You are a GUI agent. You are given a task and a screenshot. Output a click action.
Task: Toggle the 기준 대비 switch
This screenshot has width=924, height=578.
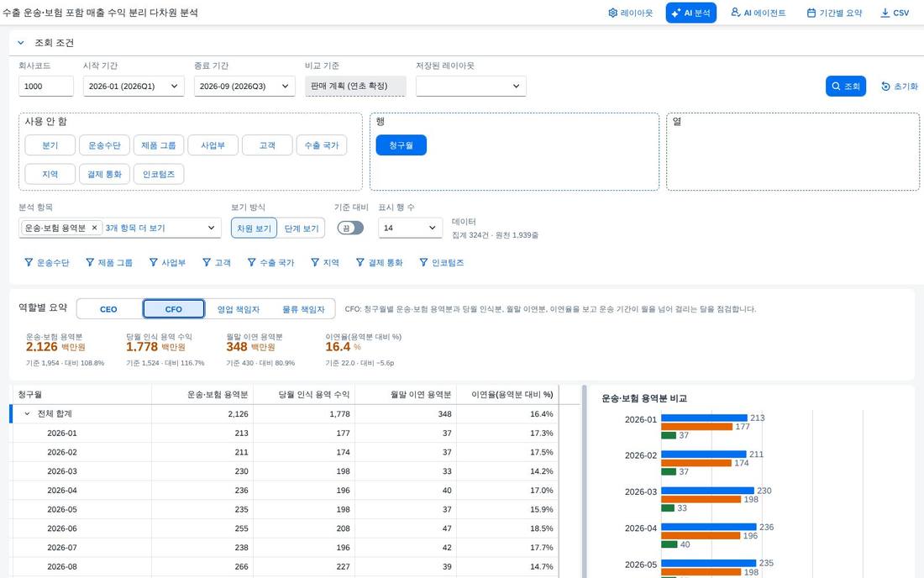pyautogui.click(x=350, y=228)
